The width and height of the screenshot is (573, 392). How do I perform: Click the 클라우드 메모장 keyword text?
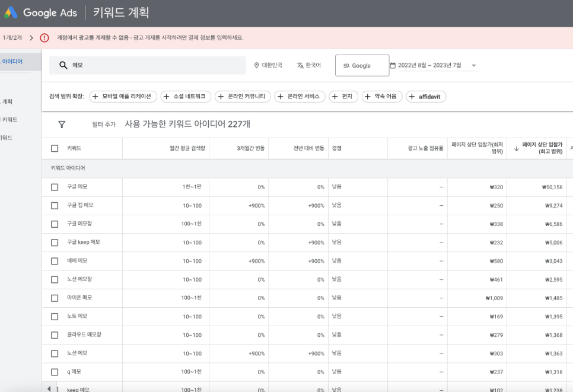(x=84, y=334)
